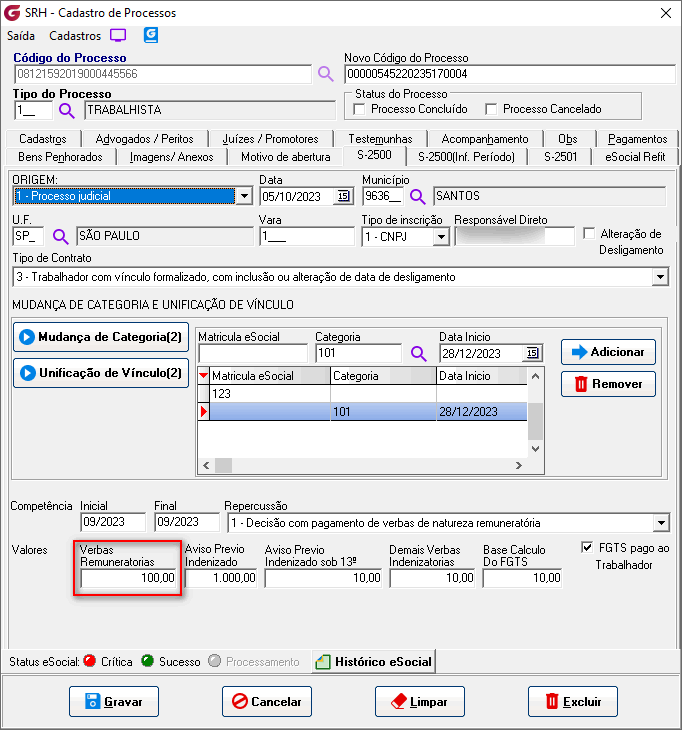
Task: Open calendar icon for Data Inicio
Action: click(531, 353)
